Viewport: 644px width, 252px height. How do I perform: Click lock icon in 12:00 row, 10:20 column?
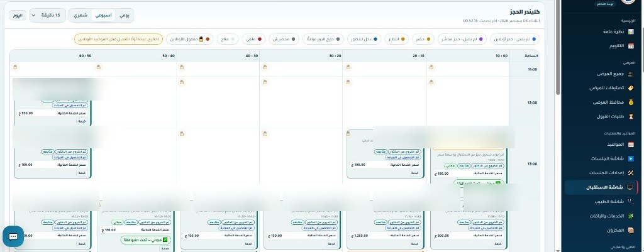(x=348, y=82)
